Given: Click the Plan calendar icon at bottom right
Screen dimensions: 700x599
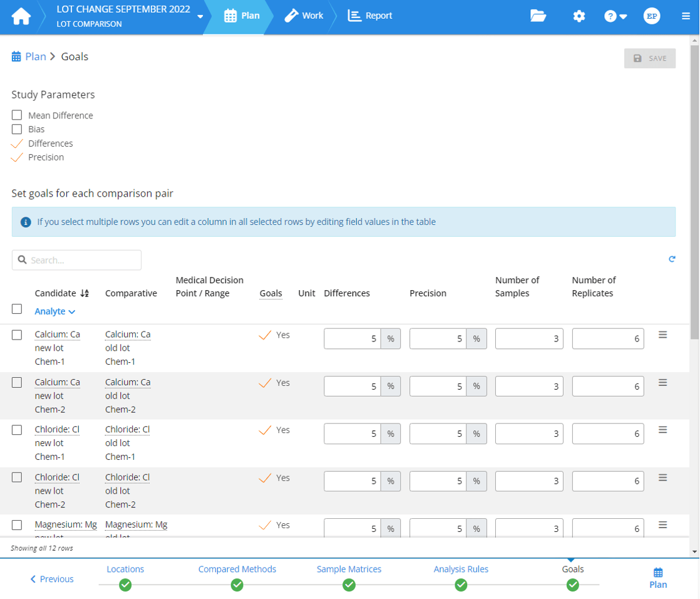Looking at the screenshot, I should [658, 572].
